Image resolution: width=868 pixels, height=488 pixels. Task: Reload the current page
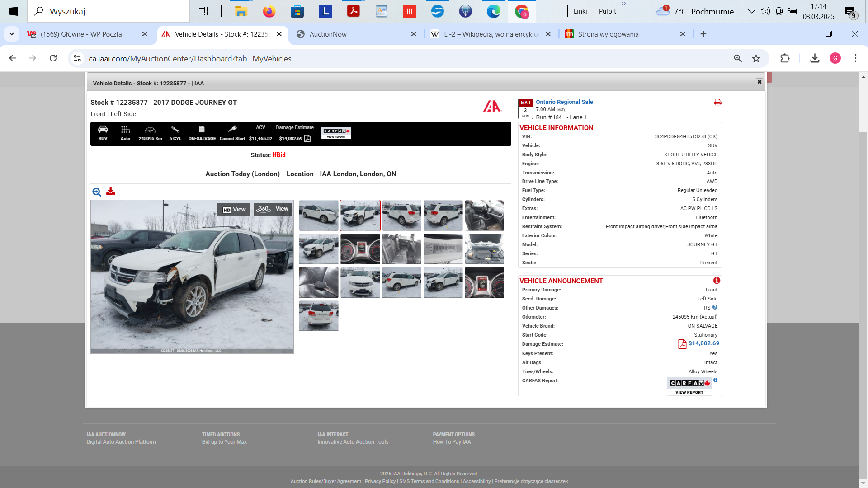(53, 58)
